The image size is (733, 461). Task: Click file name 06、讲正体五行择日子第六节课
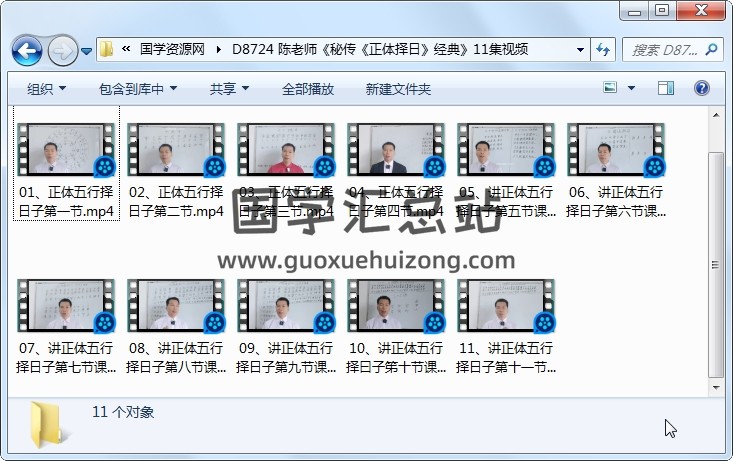616,202
